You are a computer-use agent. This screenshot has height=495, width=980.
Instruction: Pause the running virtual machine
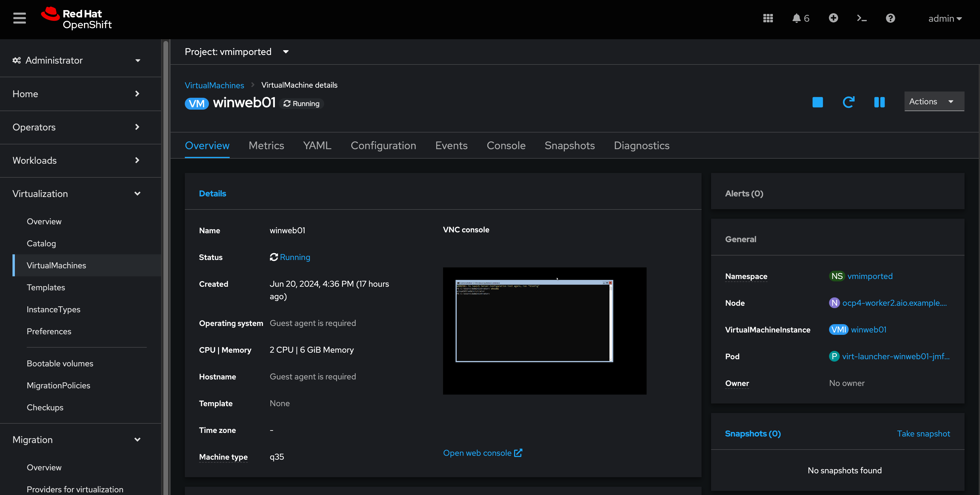(879, 102)
